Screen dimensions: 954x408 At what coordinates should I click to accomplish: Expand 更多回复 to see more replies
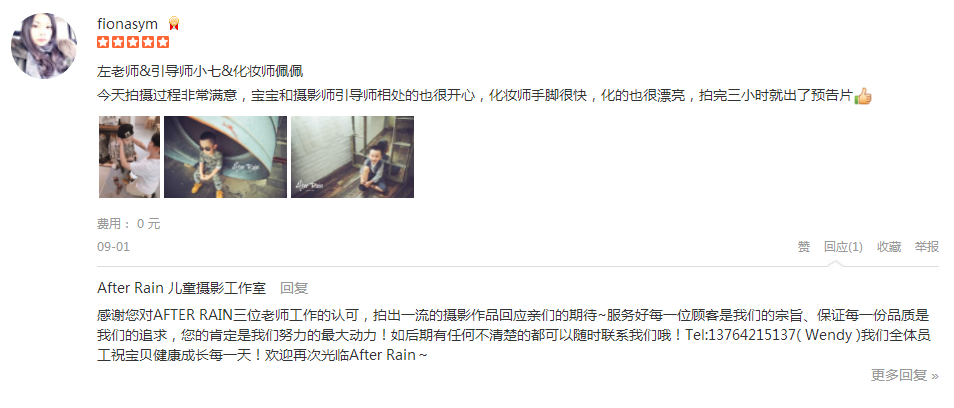(905, 375)
